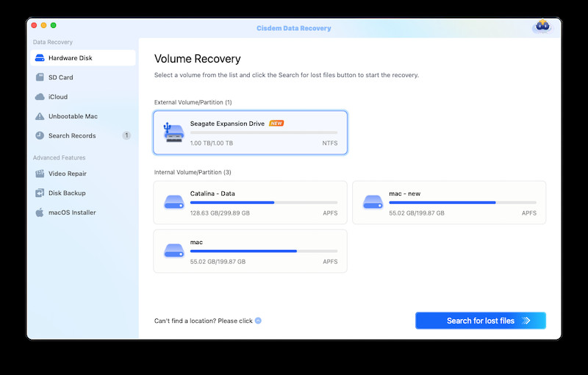Click the '1.00 TB/1.00 TB' size text
This screenshot has width=588, height=375.
212,143
